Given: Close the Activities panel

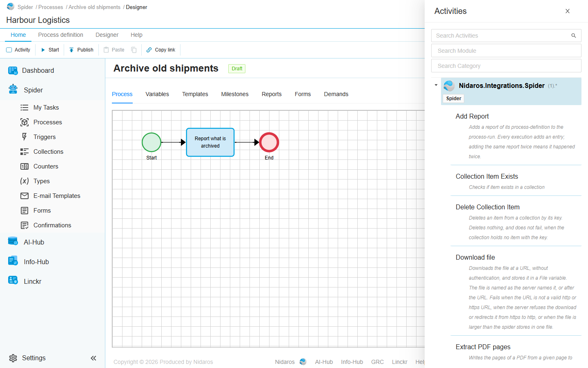Looking at the screenshot, I should click(568, 11).
